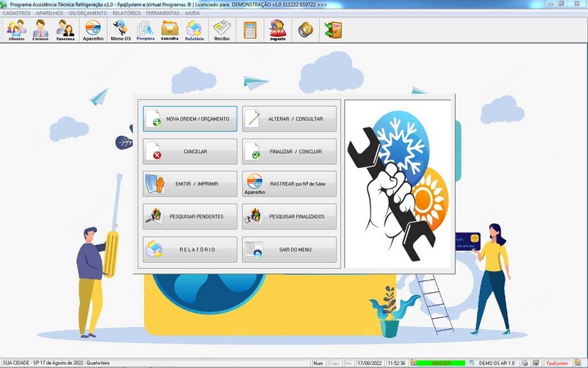
Task: Click the Pesquisa search toolbar icon
Action: [146, 30]
